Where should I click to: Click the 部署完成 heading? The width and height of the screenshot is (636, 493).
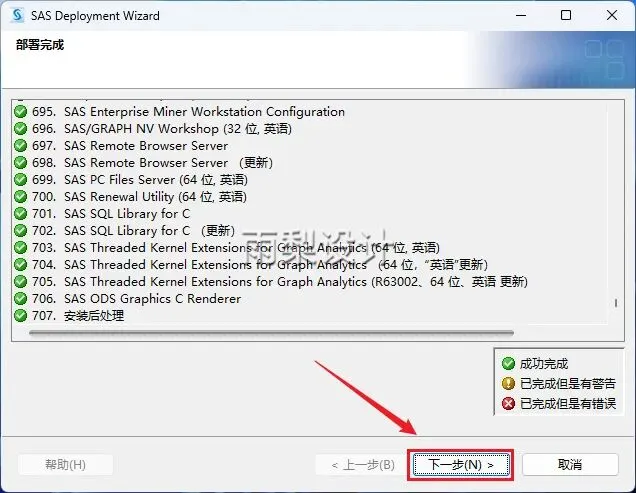[40, 45]
